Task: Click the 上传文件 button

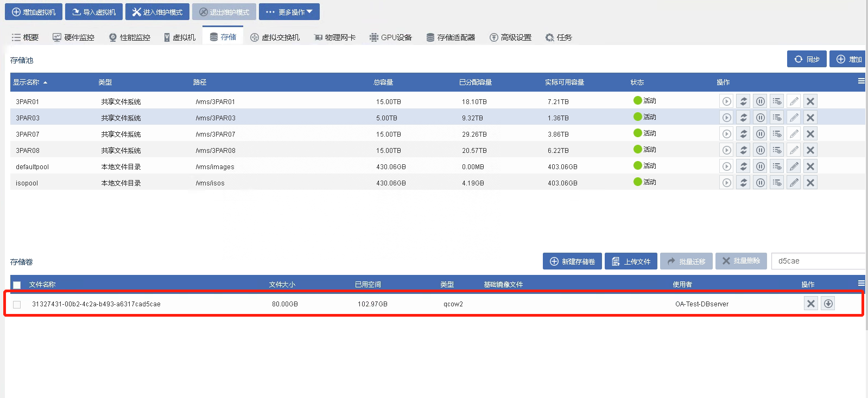Action: click(x=631, y=261)
